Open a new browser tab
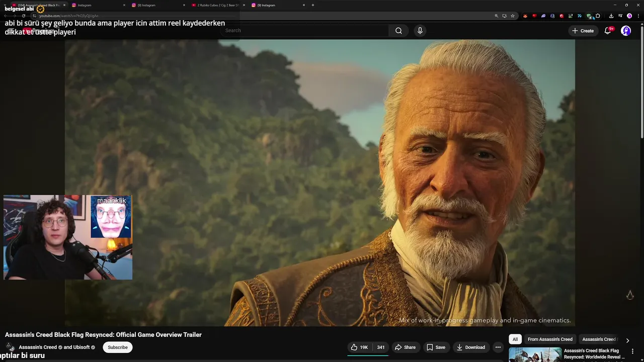The image size is (644, 362). click(313, 5)
